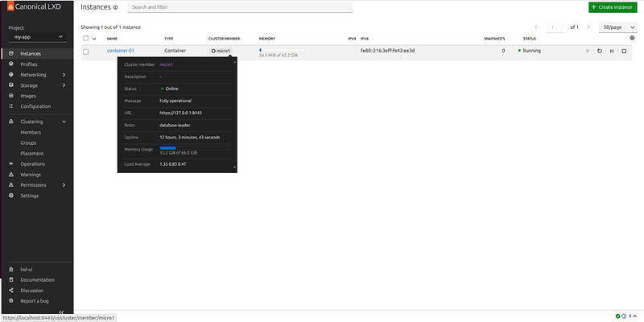Click the start (play) instance icon
The width and height of the screenshot is (644, 322).
[588, 51]
